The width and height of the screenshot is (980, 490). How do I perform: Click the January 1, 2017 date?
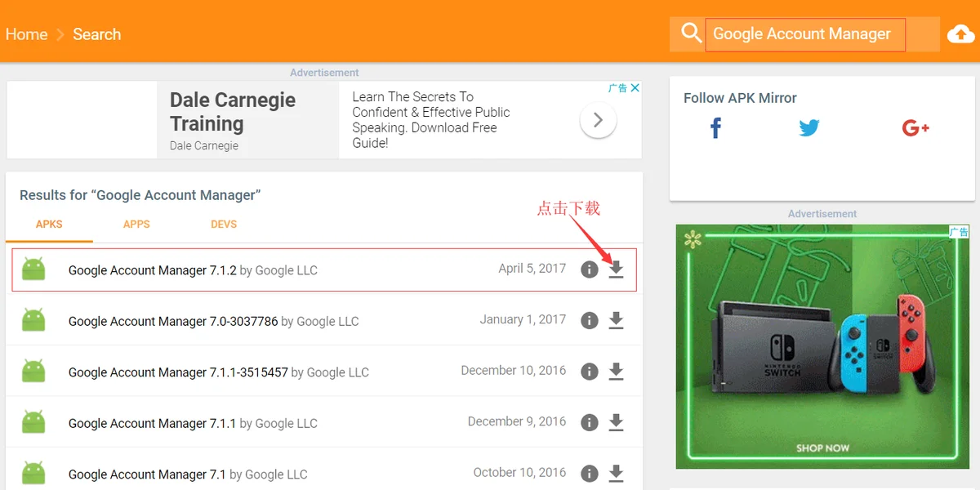point(523,319)
